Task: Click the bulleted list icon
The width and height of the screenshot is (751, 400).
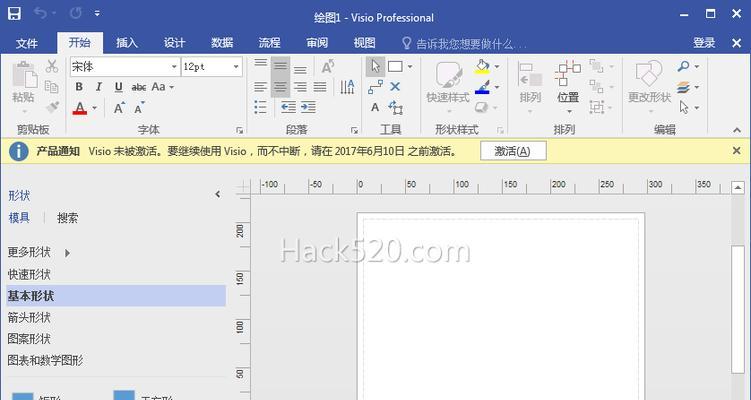Action: tap(261, 107)
